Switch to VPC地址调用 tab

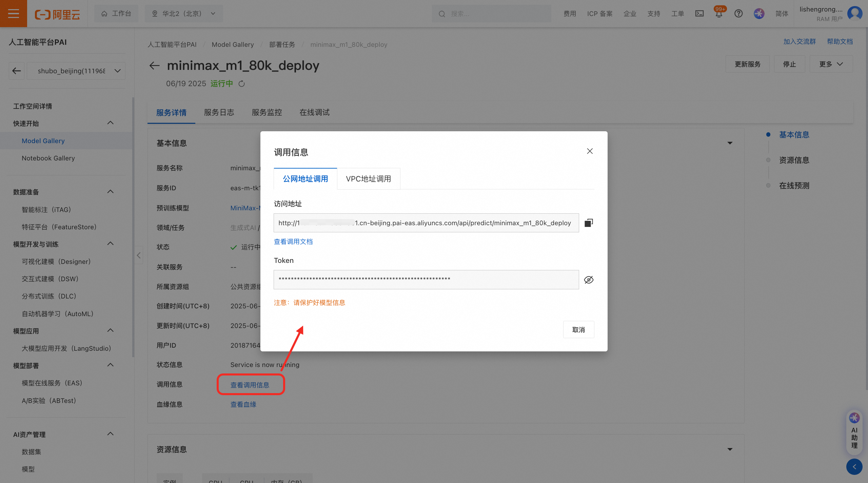(x=368, y=178)
